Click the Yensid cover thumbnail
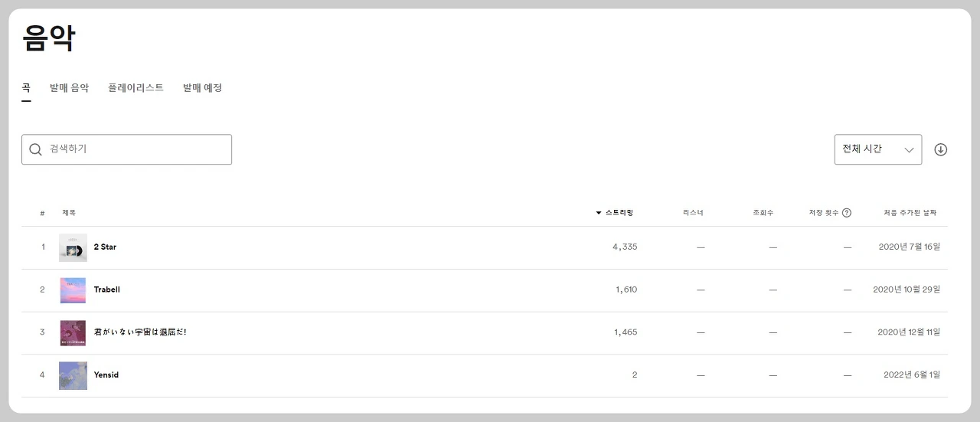 (73, 375)
